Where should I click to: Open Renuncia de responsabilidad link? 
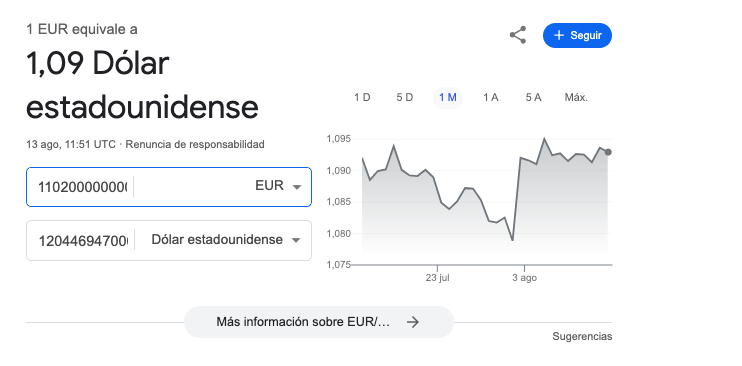(195, 144)
